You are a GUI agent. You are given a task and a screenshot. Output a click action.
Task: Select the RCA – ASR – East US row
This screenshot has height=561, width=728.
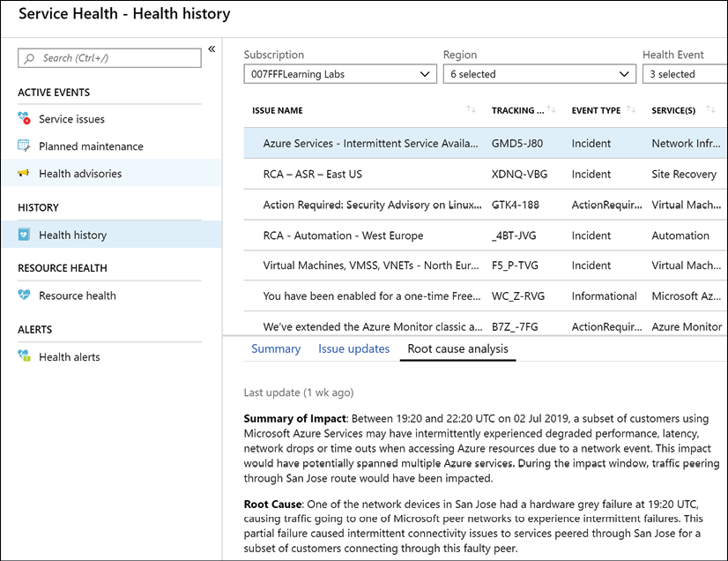485,174
